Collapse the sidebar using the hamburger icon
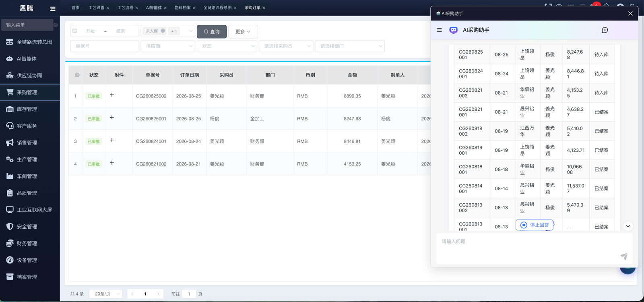 [x=53, y=8]
